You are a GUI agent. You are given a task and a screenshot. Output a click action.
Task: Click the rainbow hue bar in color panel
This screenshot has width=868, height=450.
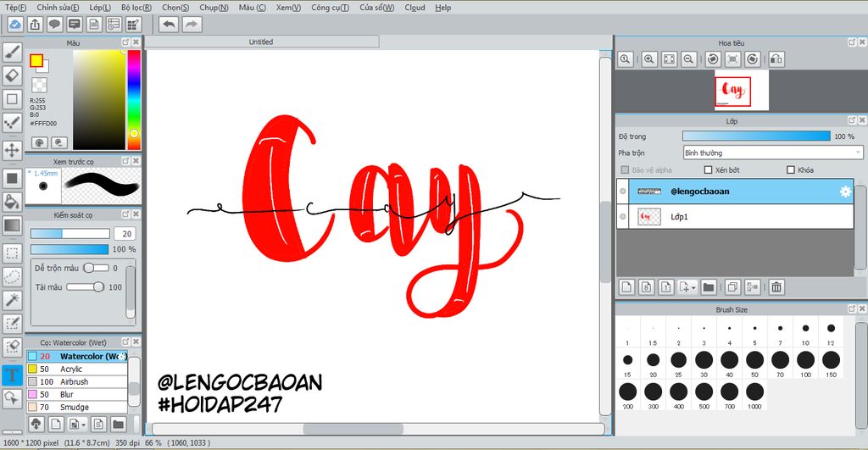(x=134, y=100)
